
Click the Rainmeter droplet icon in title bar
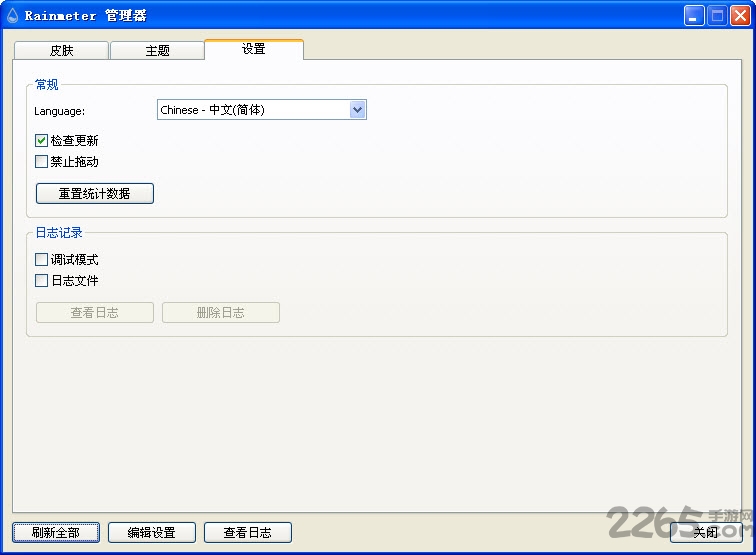click(x=12, y=15)
